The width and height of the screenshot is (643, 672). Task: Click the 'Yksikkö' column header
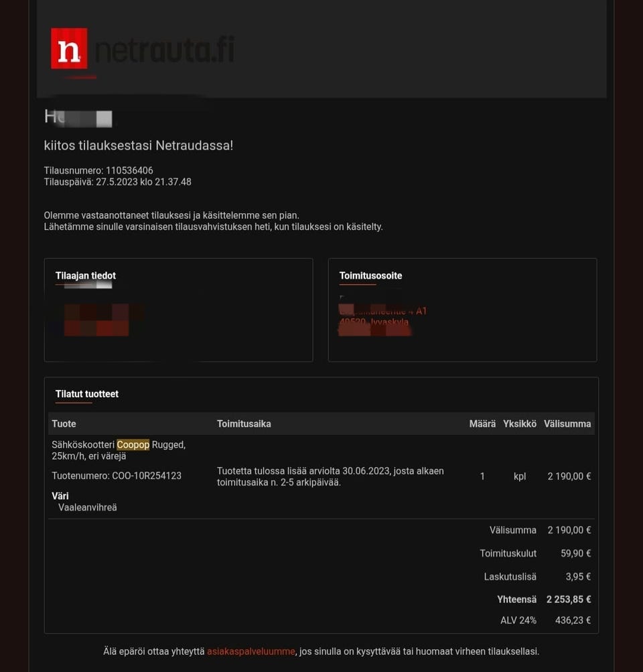(520, 424)
